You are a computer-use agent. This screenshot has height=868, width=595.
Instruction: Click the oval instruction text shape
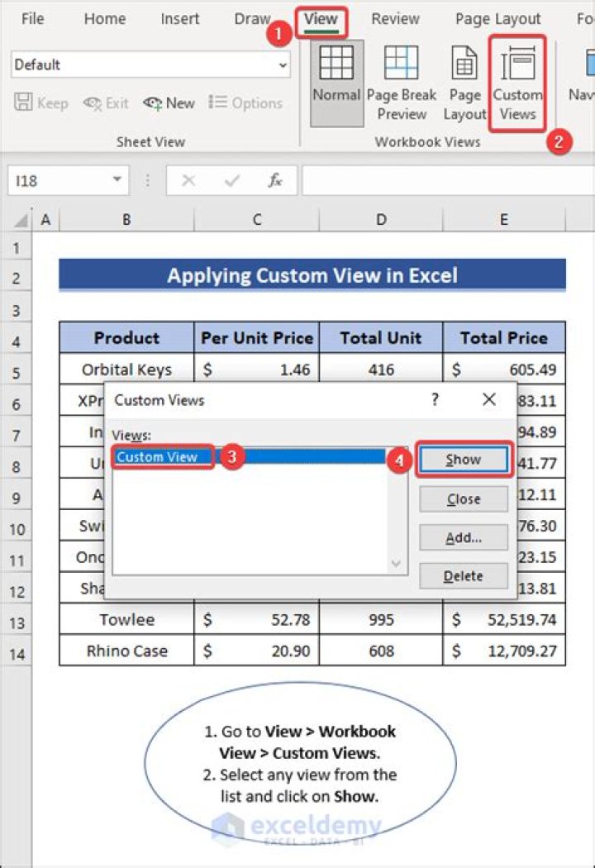(x=301, y=763)
